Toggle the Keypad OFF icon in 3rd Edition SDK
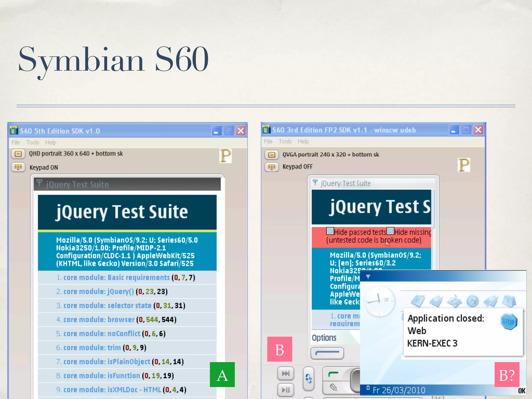The height and width of the screenshot is (399, 532). coord(271,167)
